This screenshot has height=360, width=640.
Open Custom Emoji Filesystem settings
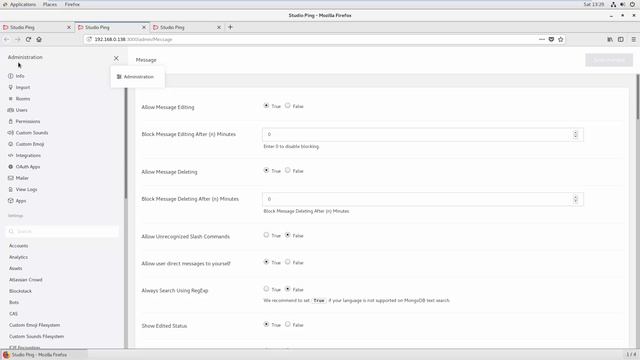pos(34,325)
